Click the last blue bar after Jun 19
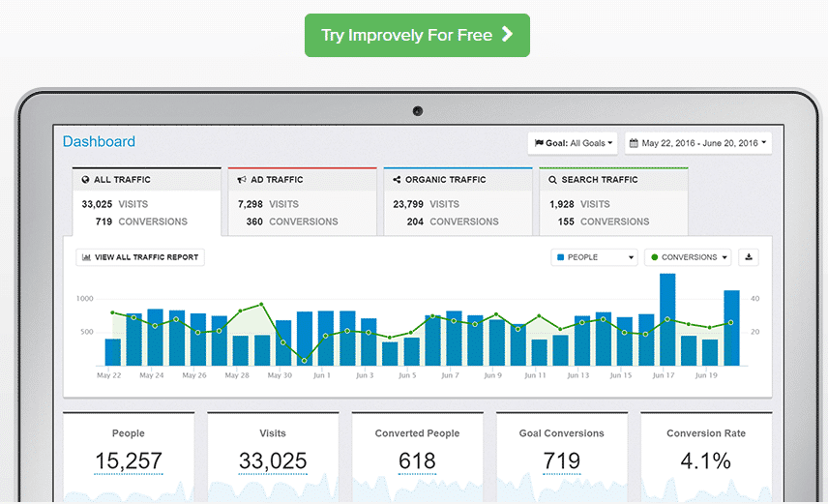This screenshot has height=504, width=828. [x=731, y=328]
